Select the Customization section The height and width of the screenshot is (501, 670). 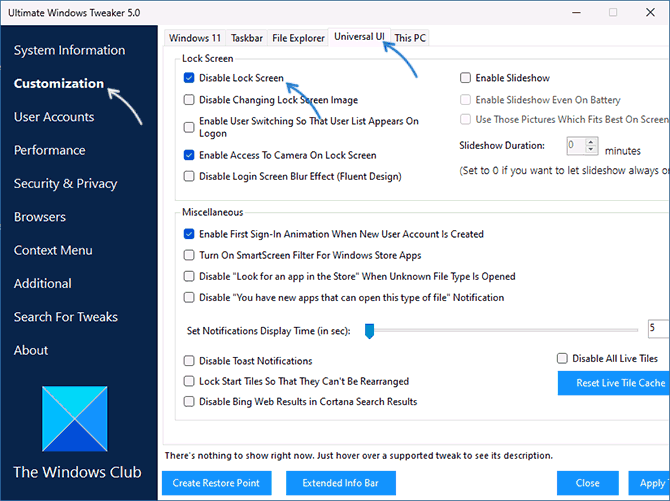(x=59, y=83)
